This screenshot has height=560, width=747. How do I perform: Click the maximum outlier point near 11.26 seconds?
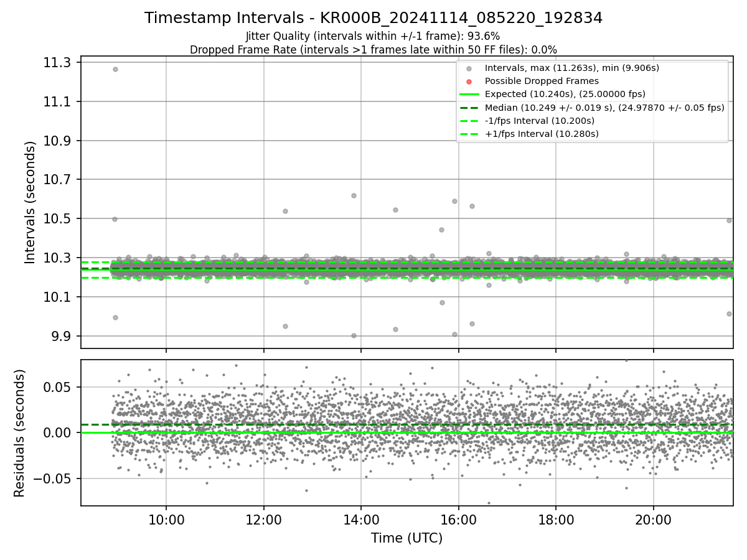click(115, 69)
